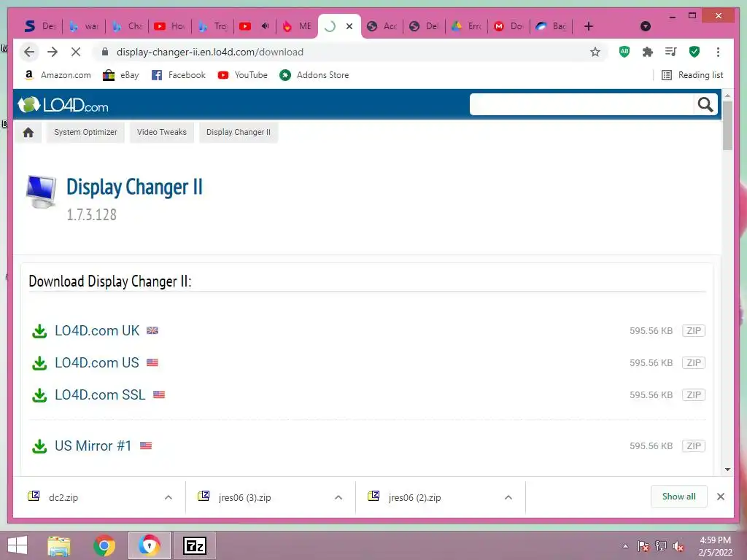Expand options for jres06 (2).zip
Screen dimensions: 747x560
pyautogui.click(x=508, y=497)
